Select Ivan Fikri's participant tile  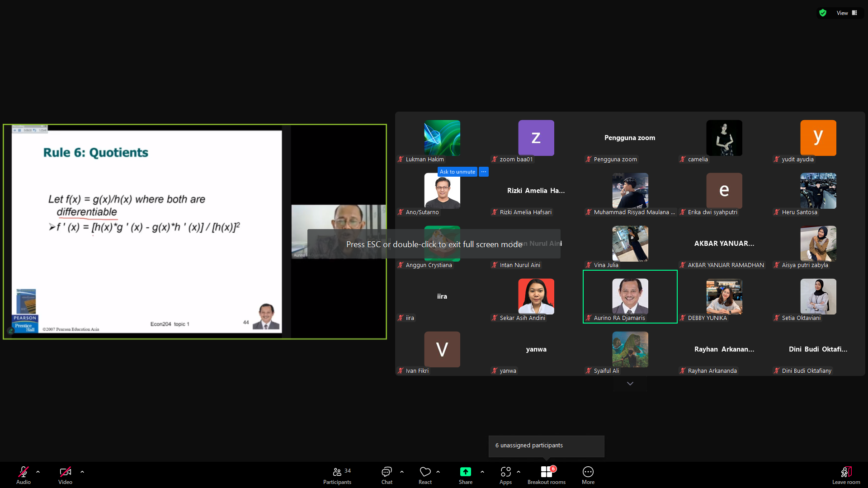[442, 349]
